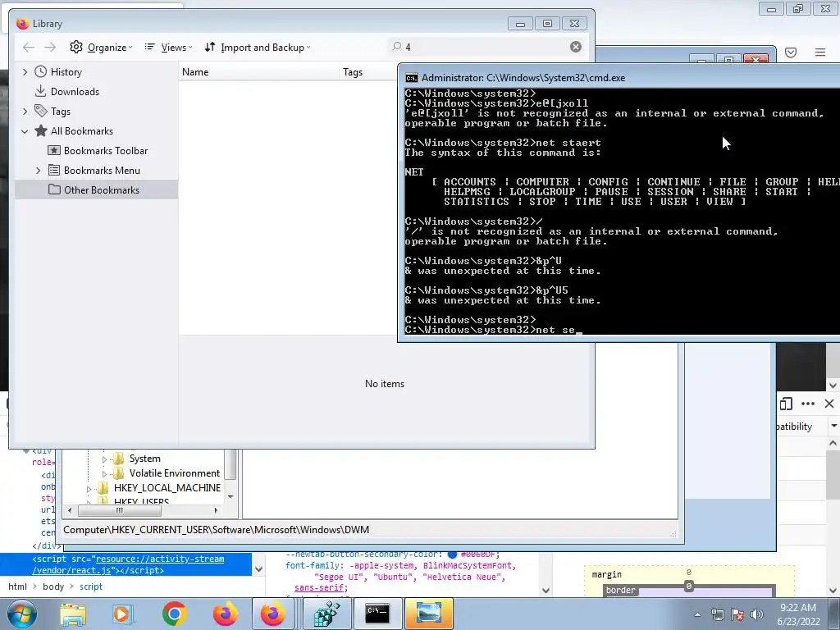
Task: Click registry tree scroll left arrow
Action: [70, 510]
